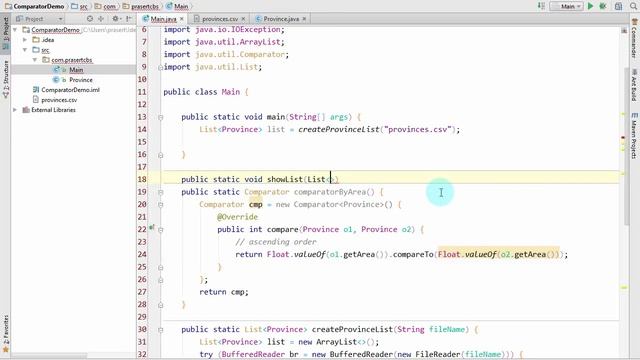Open the Favorites tool window star
Viewport: 640px width, 360px height.
(5, 350)
